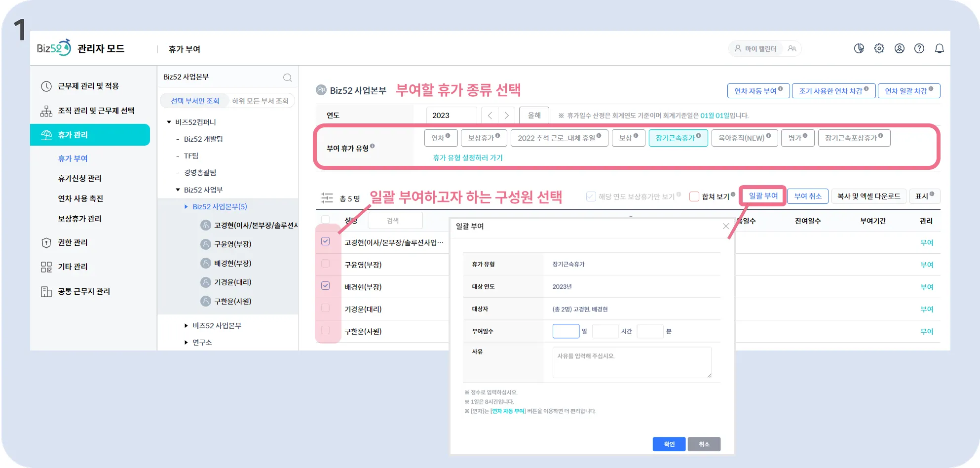Open 연차 사용 촉진 in sidebar
The height and width of the screenshot is (468, 980).
pos(80,198)
